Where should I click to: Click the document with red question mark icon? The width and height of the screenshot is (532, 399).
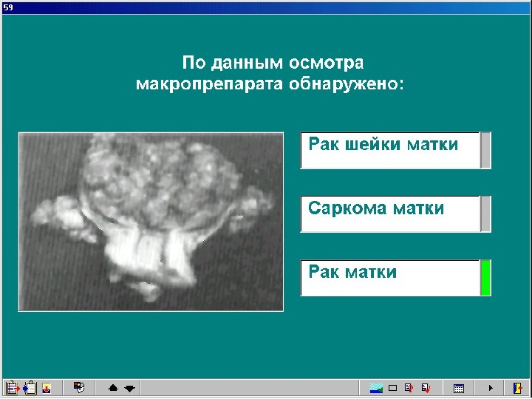point(409,388)
